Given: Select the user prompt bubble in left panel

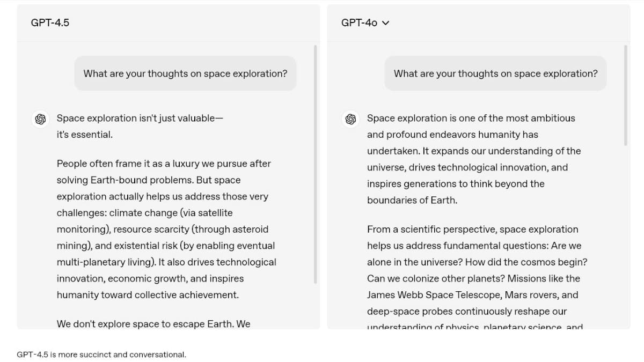Looking at the screenshot, I should 185,73.
